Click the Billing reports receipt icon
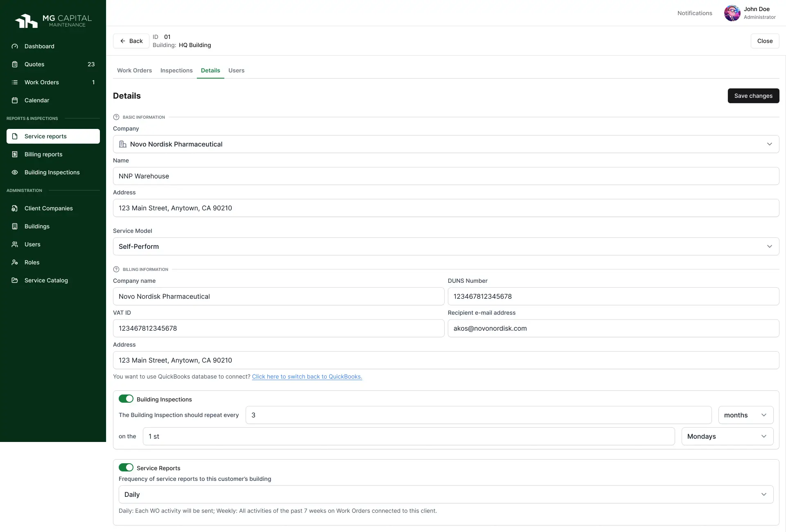 coord(15,154)
